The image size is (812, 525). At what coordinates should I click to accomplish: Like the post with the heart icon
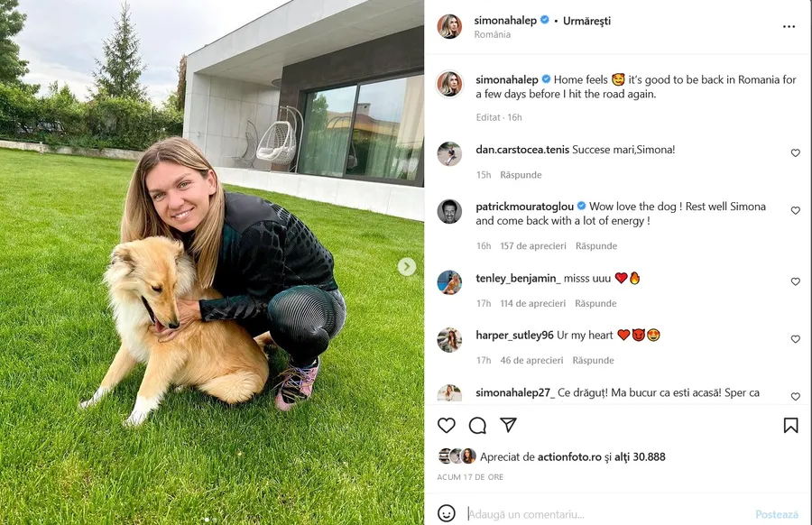(x=446, y=426)
